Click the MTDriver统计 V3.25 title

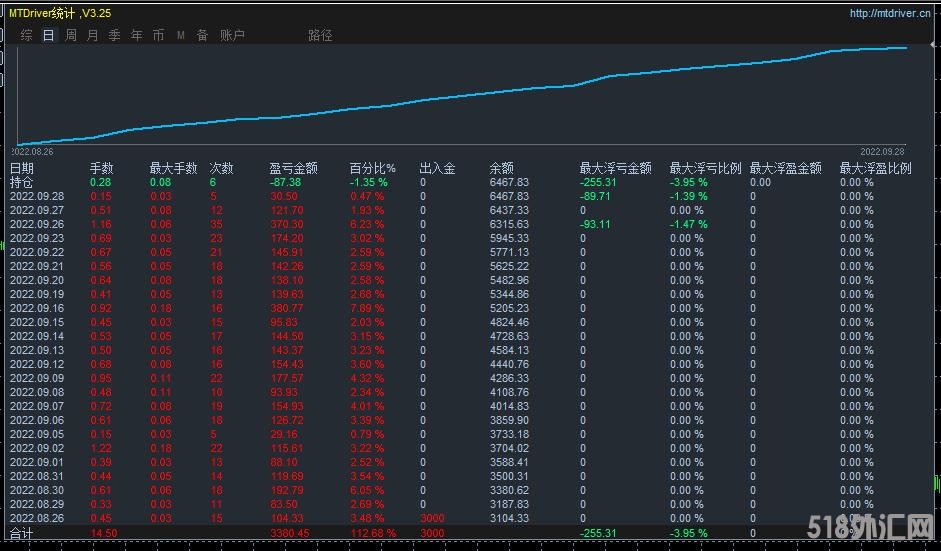pyautogui.click(x=60, y=13)
